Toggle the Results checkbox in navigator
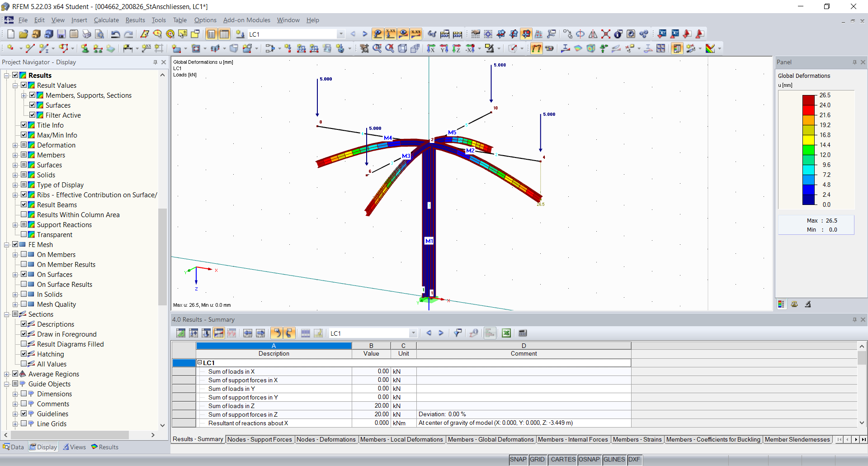Viewport: 868px width, 466px height. pyautogui.click(x=15, y=75)
